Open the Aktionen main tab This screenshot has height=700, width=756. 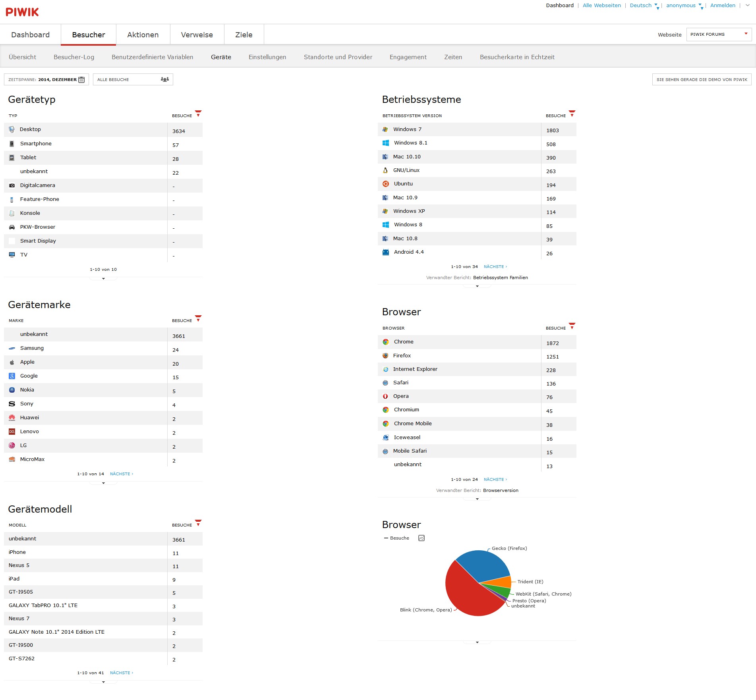143,35
